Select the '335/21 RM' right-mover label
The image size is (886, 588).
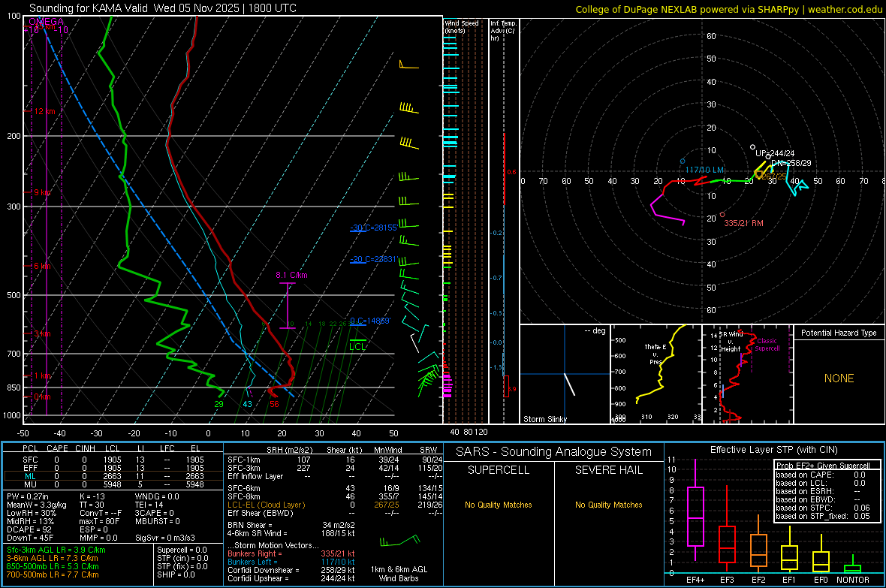click(x=743, y=223)
